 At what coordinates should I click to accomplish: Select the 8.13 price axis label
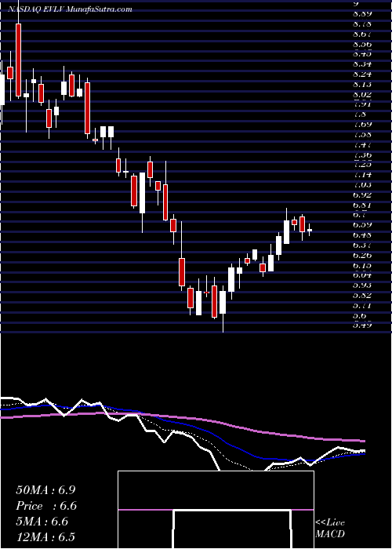click(362, 85)
